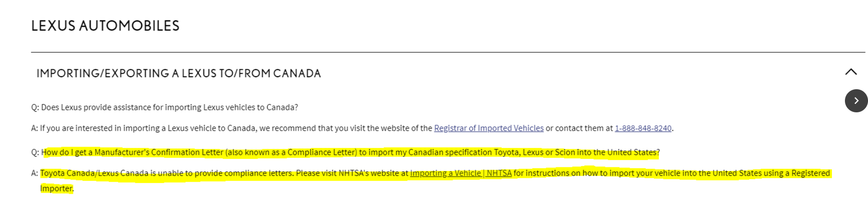Click the question about Lexus importing assistance
868x202 pixels.
(x=164, y=107)
